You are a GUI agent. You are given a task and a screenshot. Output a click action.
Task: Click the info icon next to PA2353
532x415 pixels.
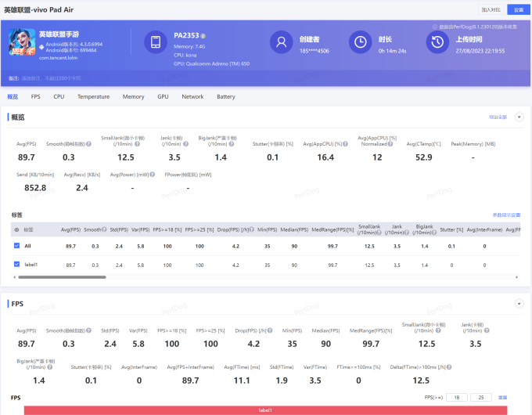click(203, 36)
